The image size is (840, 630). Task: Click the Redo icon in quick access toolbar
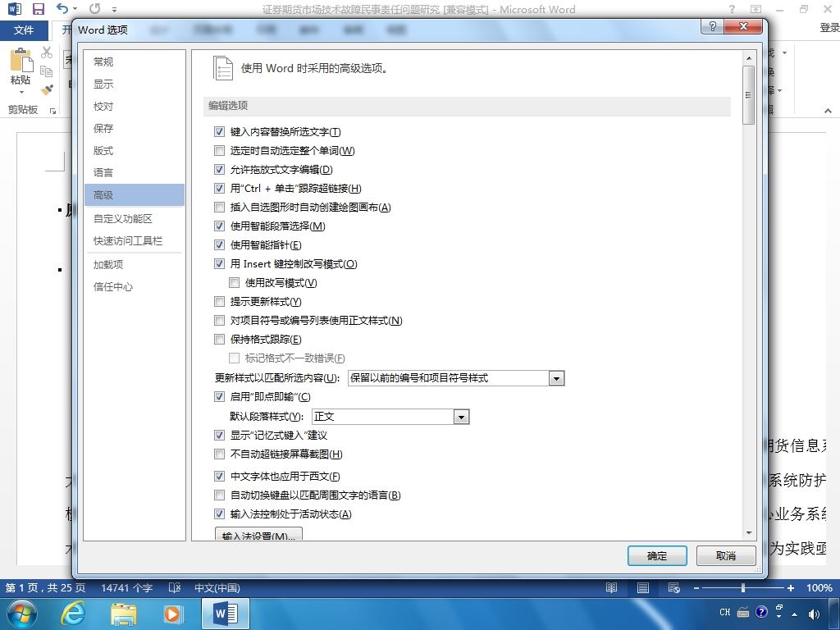pos(95,8)
